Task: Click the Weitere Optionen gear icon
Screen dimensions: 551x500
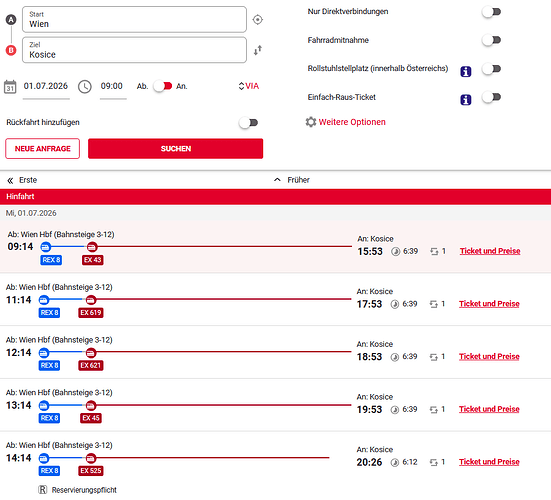Action: [311, 122]
